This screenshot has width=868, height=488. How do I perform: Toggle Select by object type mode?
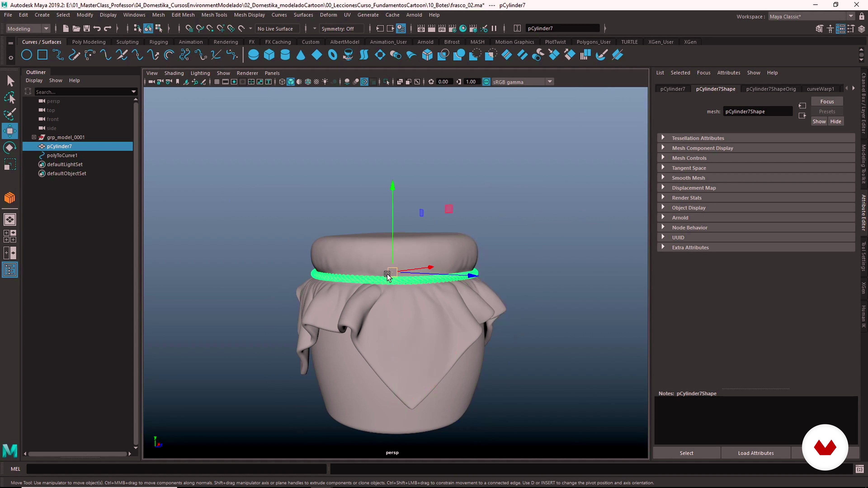click(x=148, y=29)
